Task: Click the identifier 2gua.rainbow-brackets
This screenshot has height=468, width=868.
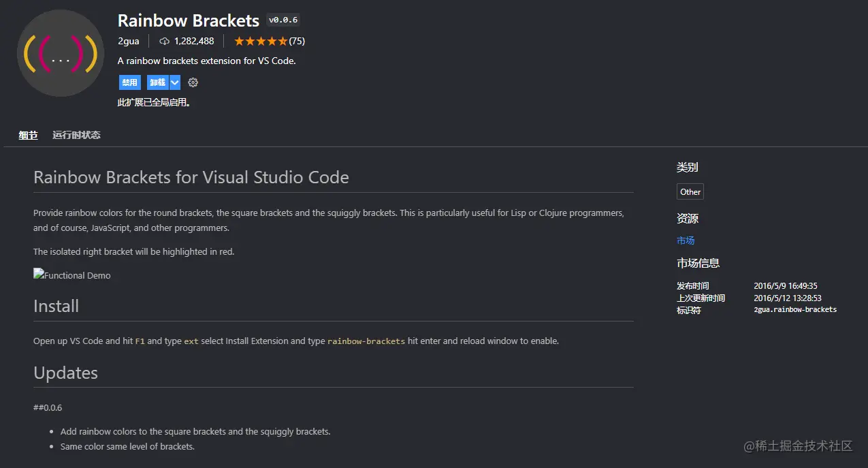Action: [795, 309]
